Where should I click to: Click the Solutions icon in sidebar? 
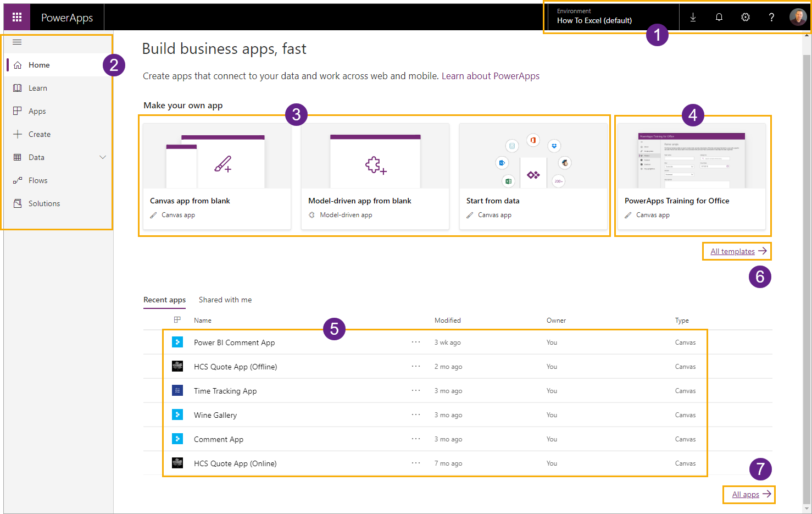coord(18,203)
